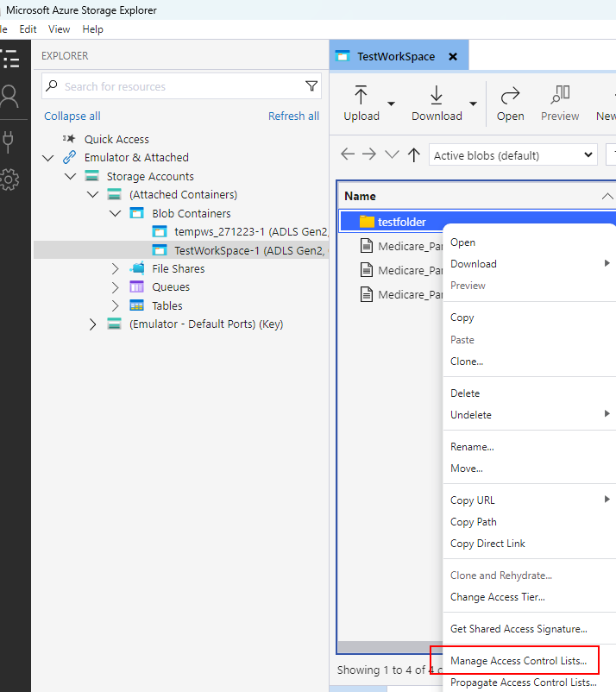Click the filter funnel icon in search box

pos(311,86)
